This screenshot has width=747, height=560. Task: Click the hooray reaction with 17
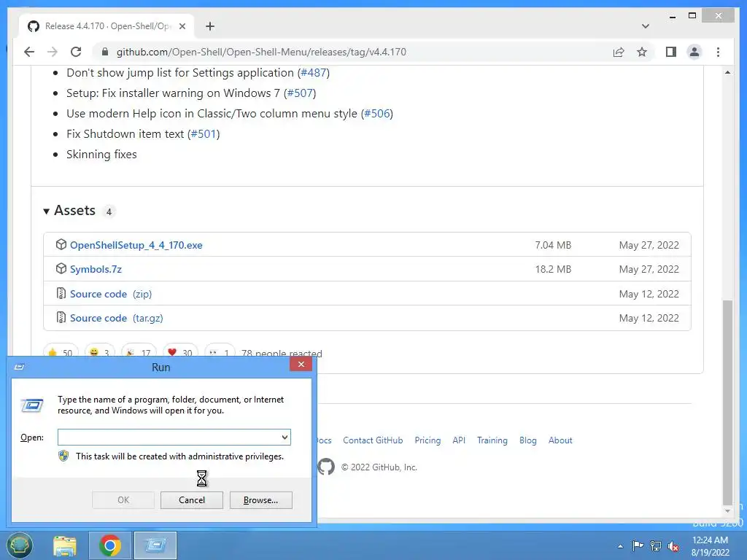pyautogui.click(x=139, y=351)
